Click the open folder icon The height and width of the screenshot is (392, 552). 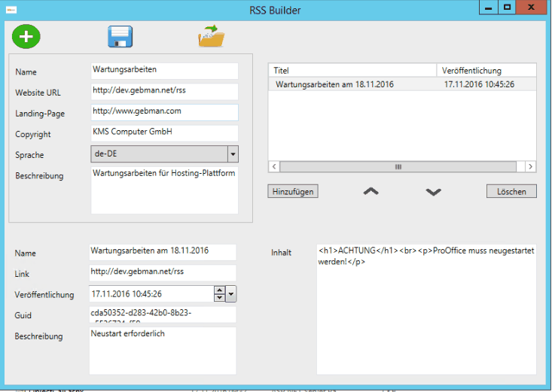click(212, 36)
